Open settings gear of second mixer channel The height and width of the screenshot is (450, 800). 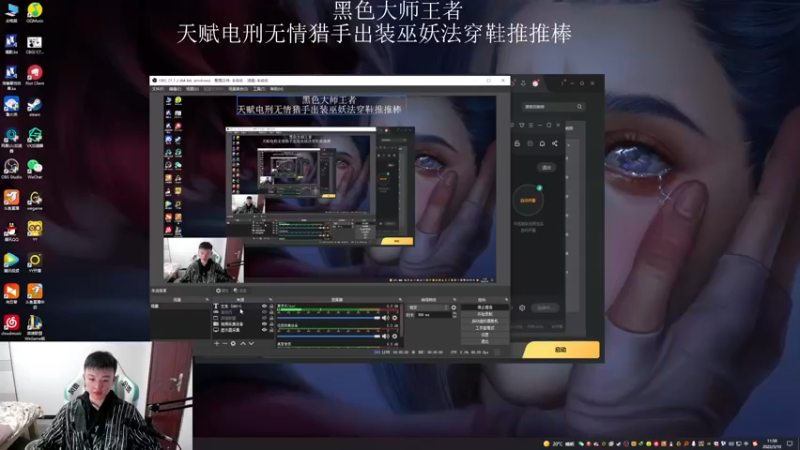[394, 336]
